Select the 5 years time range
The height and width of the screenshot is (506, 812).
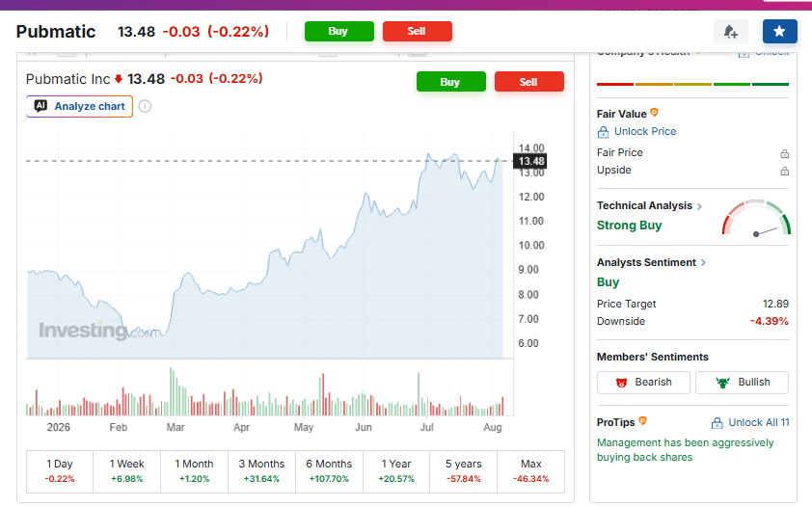464,470
